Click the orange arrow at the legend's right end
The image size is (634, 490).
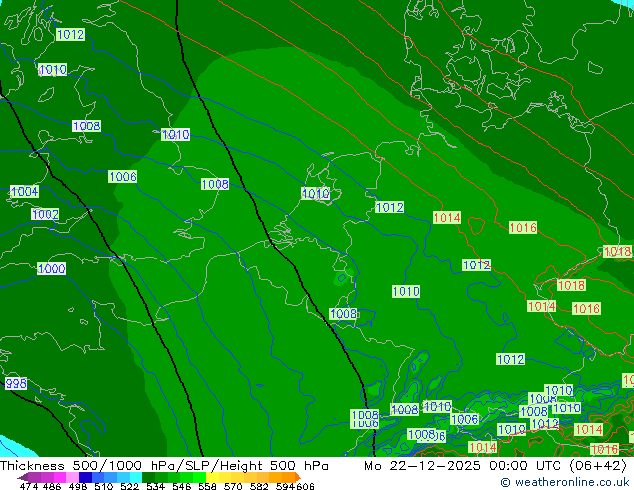tap(298, 477)
